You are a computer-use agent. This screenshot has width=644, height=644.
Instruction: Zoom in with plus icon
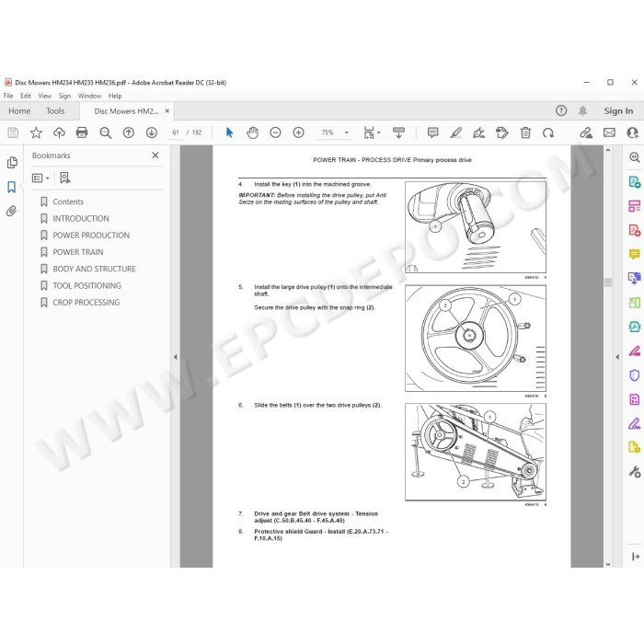coord(298,132)
